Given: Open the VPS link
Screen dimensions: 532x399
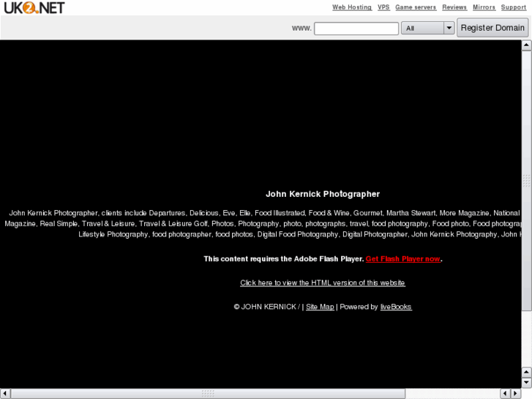Looking at the screenshot, I should click(x=383, y=7).
